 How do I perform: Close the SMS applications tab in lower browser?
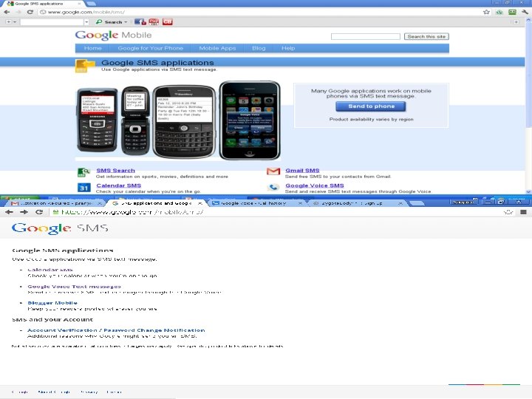(x=199, y=203)
